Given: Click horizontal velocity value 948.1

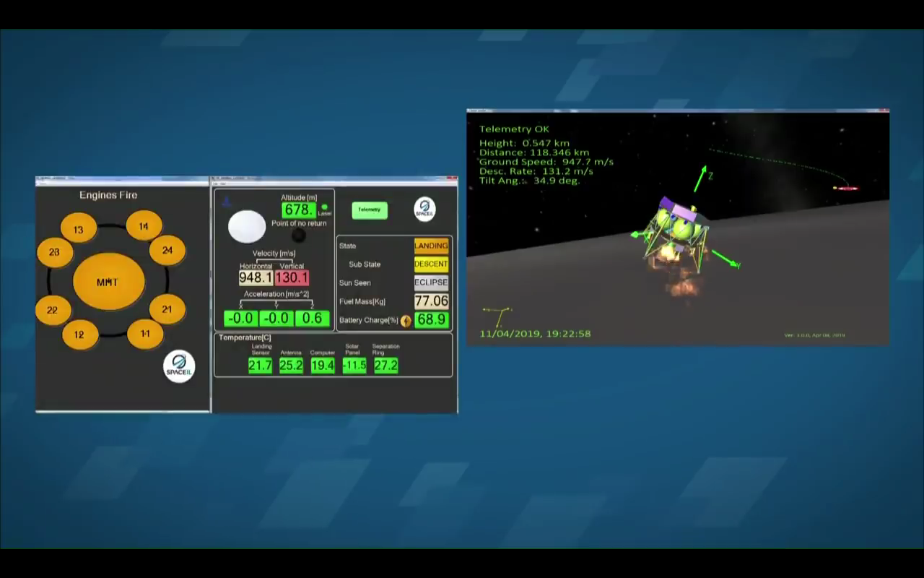Looking at the screenshot, I should (x=256, y=278).
